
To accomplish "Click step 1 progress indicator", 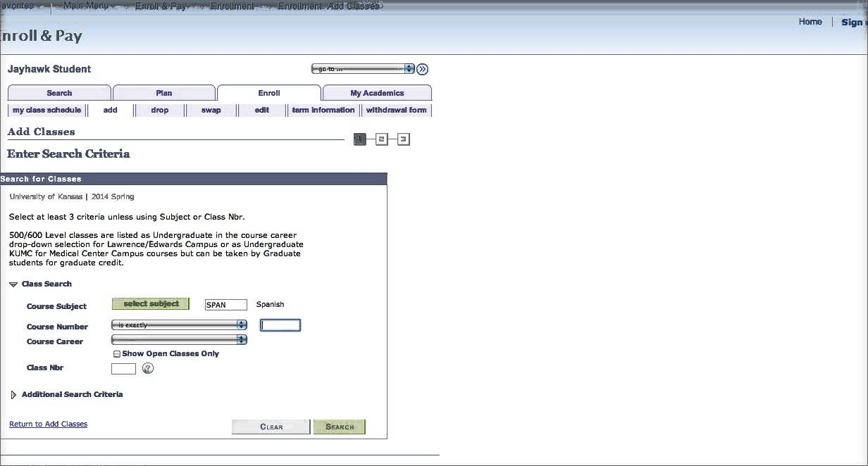I will [360, 139].
